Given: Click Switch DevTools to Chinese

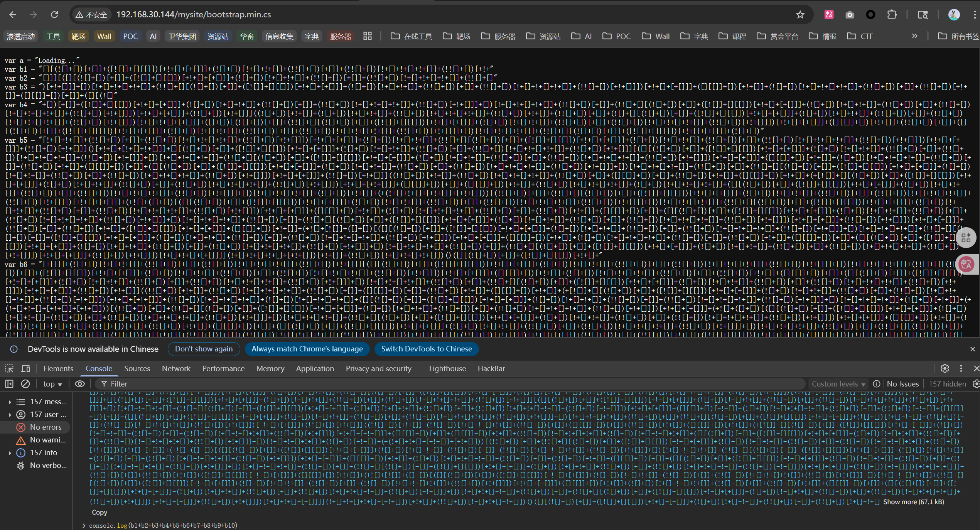Looking at the screenshot, I should (x=426, y=349).
